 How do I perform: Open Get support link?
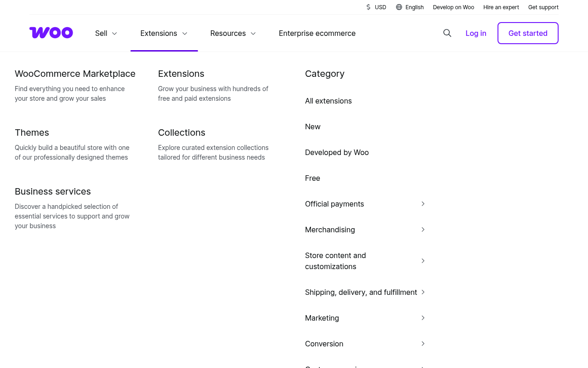(x=543, y=7)
